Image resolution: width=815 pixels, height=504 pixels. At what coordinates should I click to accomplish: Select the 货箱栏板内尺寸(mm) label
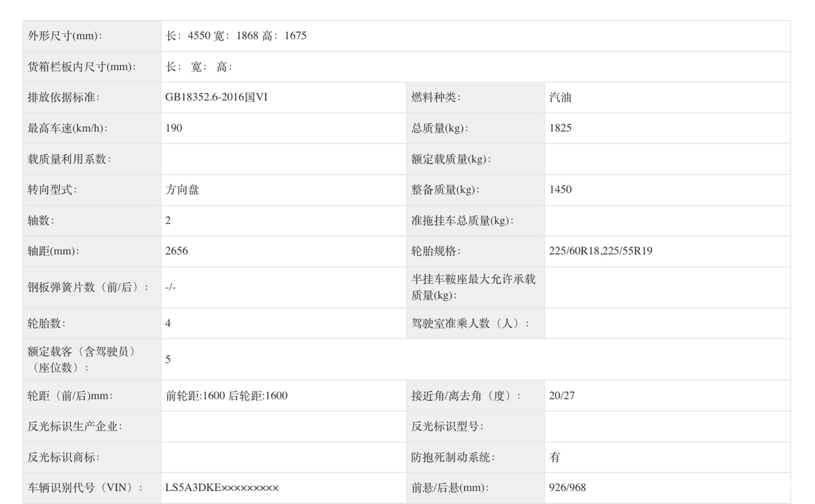point(81,67)
